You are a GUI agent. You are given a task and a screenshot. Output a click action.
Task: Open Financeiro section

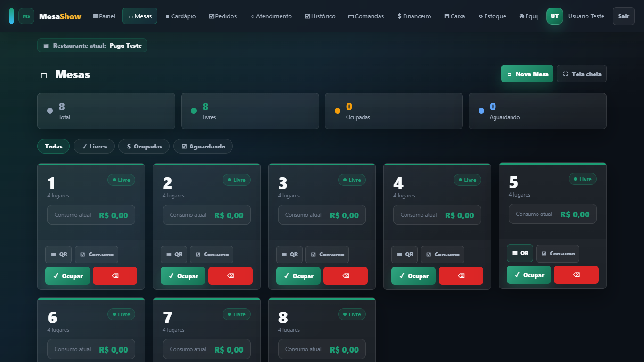tap(414, 16)
